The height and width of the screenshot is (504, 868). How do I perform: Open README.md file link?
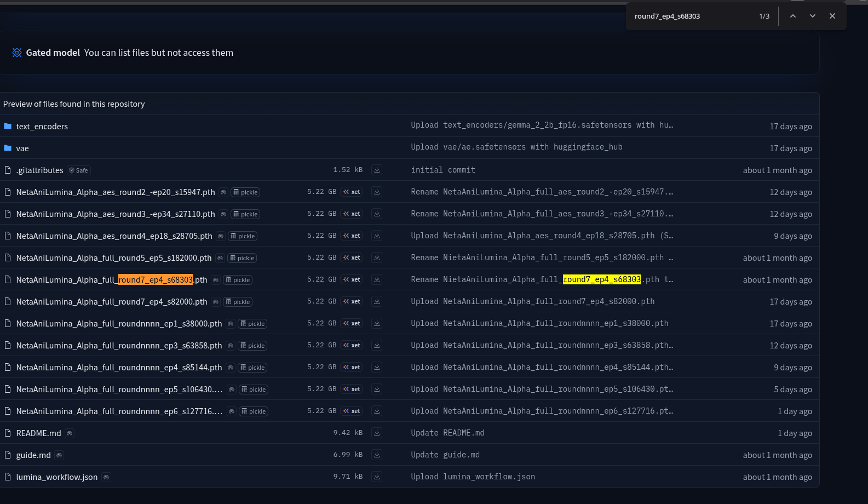(38, 433)
